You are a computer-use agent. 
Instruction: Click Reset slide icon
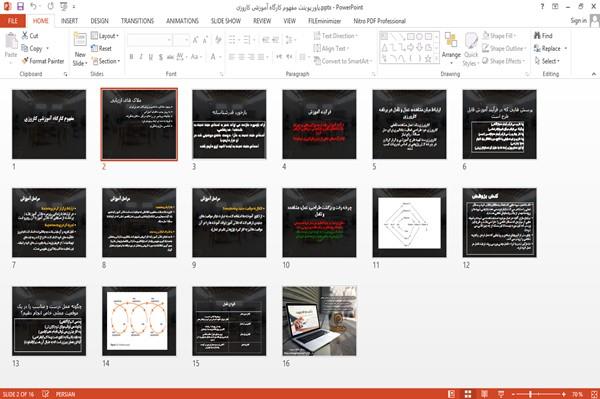click(x=95, y=48)
